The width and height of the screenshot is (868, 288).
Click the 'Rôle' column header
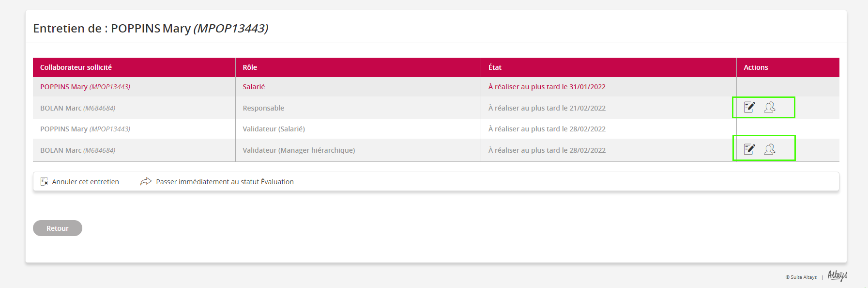click(250, 67)
